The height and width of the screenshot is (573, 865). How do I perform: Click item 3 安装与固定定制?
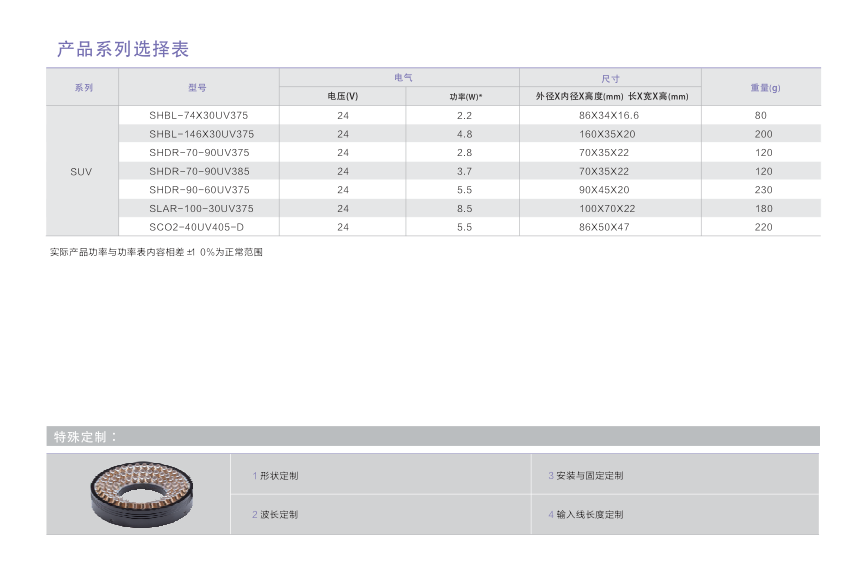pos(586,475)
